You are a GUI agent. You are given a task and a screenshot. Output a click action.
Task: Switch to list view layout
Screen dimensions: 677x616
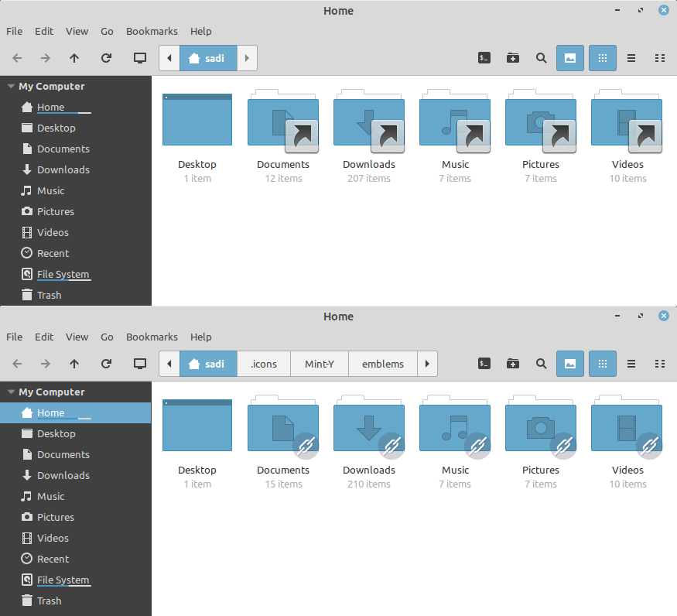pyautogui.click(x=631, y=58)
